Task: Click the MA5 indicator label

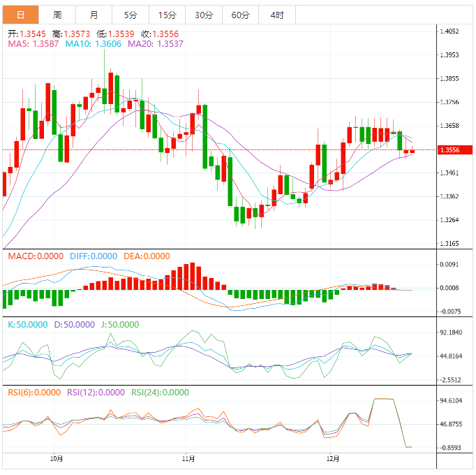Action: [32, 44]
